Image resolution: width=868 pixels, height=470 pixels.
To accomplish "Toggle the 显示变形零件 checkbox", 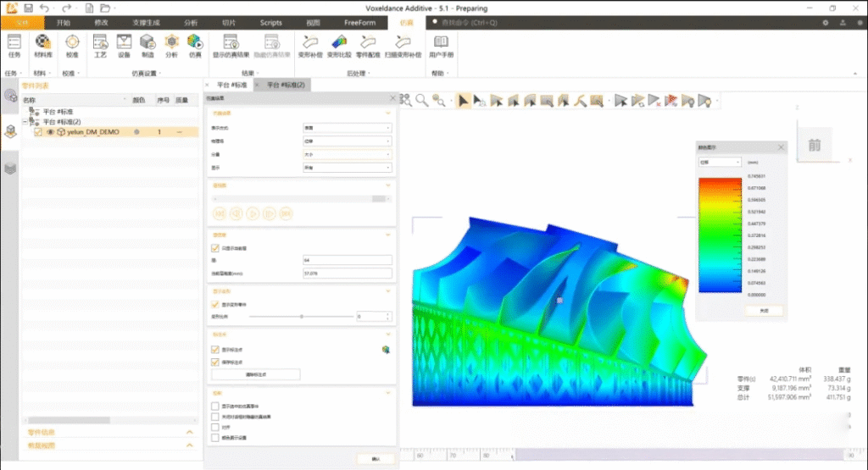I will tap(214, 304).
